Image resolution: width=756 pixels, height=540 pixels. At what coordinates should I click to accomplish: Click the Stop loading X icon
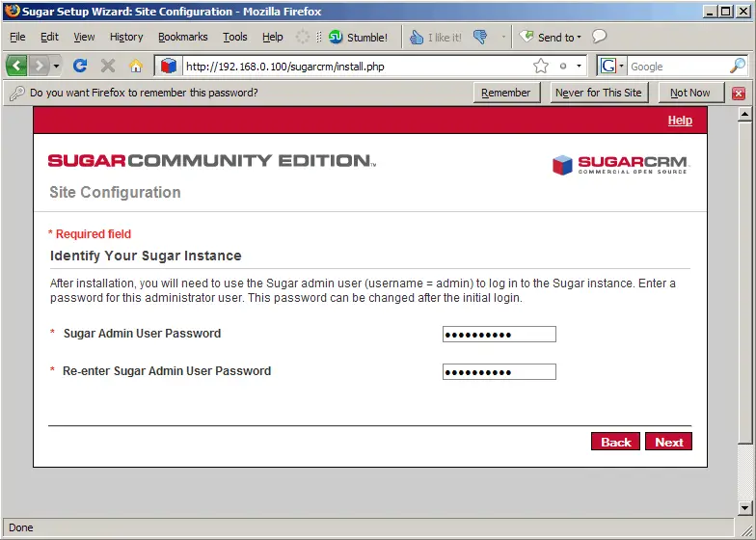click(x=108, y=66)
